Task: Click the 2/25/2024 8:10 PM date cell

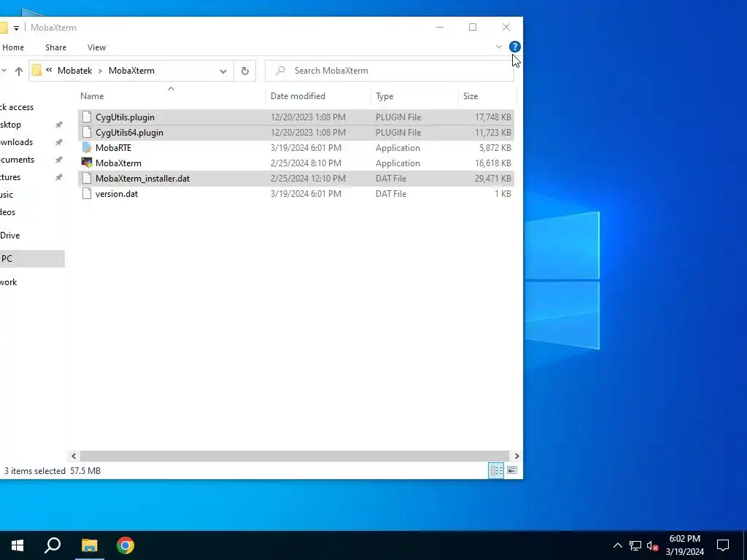Action: [306, 163]
